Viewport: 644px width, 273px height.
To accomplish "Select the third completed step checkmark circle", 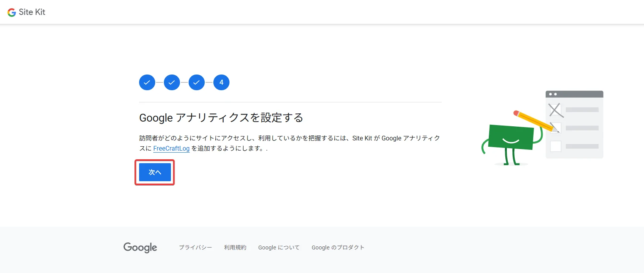I will pos(196,82).
